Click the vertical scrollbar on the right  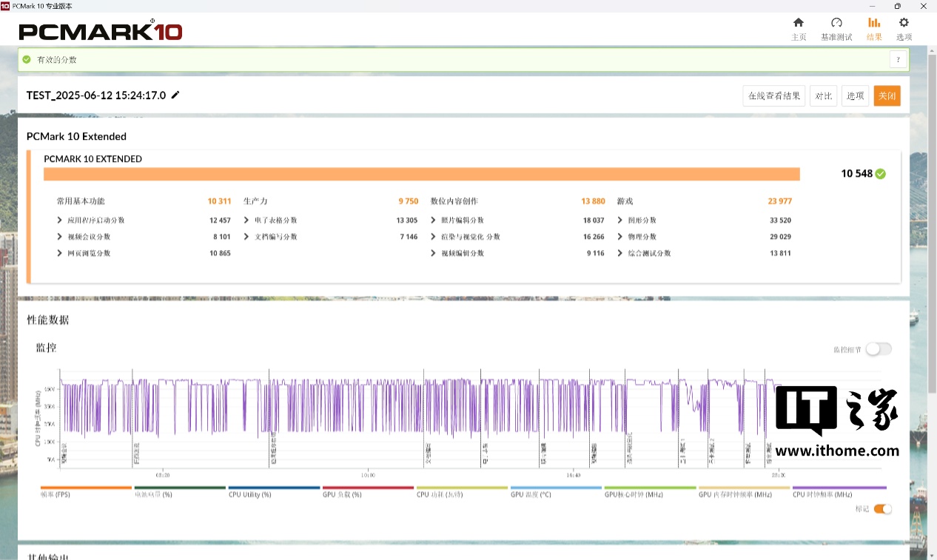click(932, 222)
